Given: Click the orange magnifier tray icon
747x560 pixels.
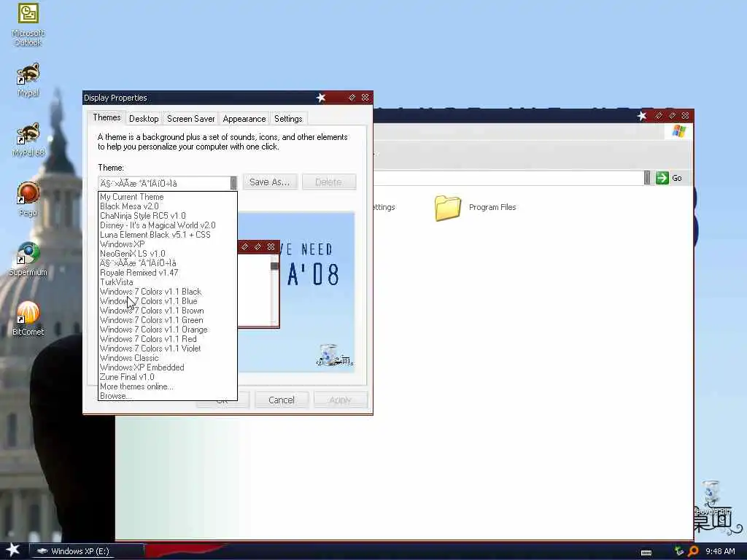Looking at the screenshot, I should (694, 551).
